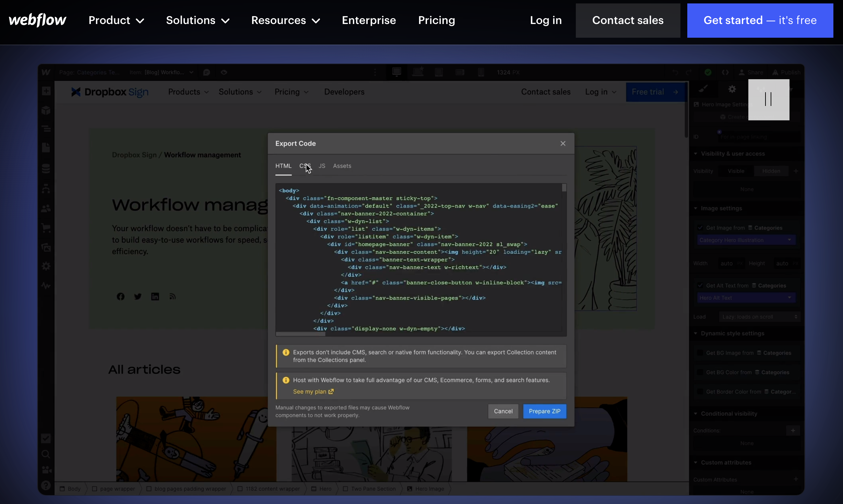Open the Add elements plus panel
The width and height of the screenshot is (843, 504).
[x=46, y=91]
